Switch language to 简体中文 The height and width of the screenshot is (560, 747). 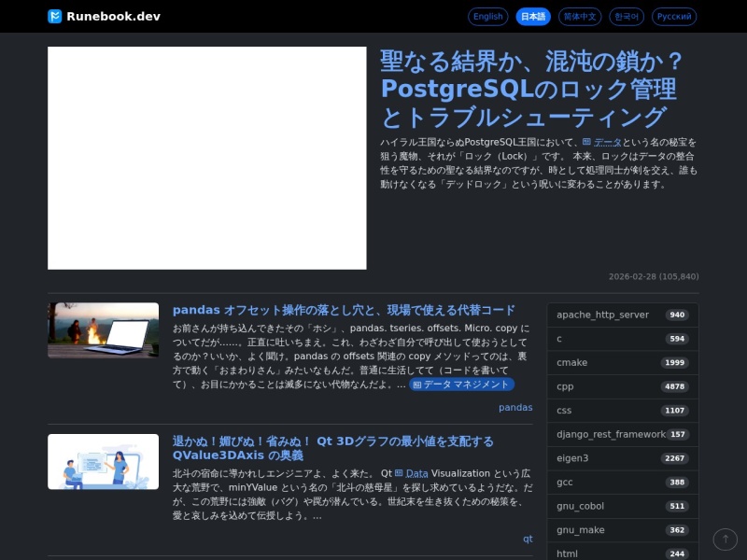[580, 17]
